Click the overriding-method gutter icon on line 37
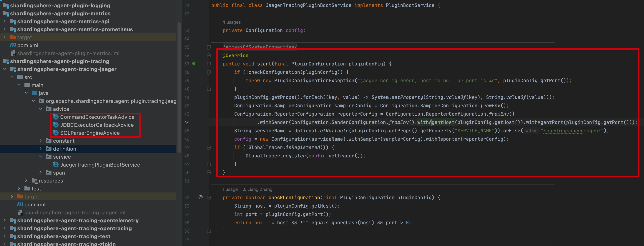The width and height of the screenshot is (644, 246). click(x=194, y=64)
